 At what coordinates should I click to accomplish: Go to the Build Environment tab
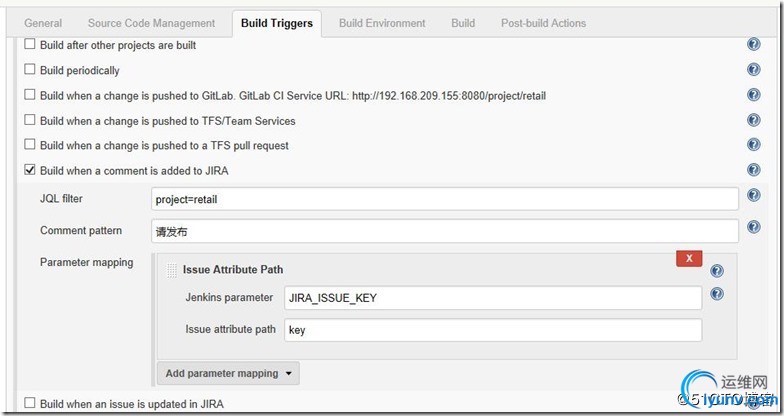point(382,23)
